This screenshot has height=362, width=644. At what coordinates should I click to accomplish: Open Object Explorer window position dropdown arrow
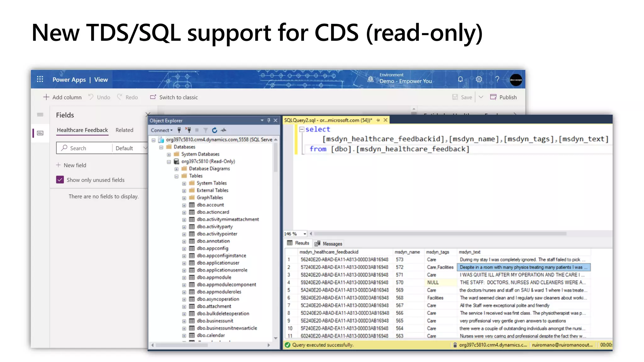tap(262, 120)
